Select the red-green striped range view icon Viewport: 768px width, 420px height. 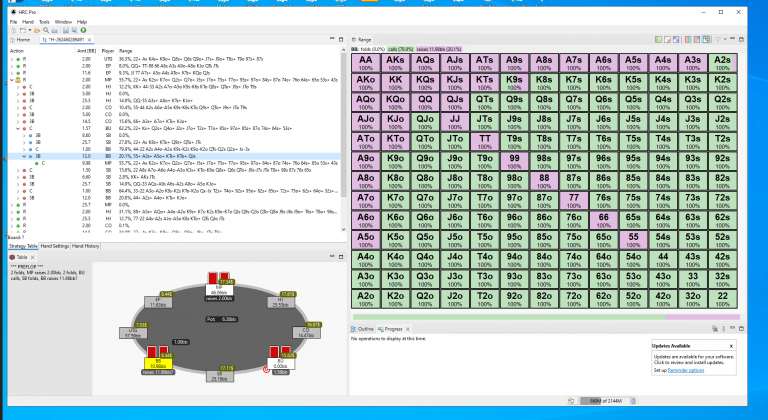click(688, 40)
